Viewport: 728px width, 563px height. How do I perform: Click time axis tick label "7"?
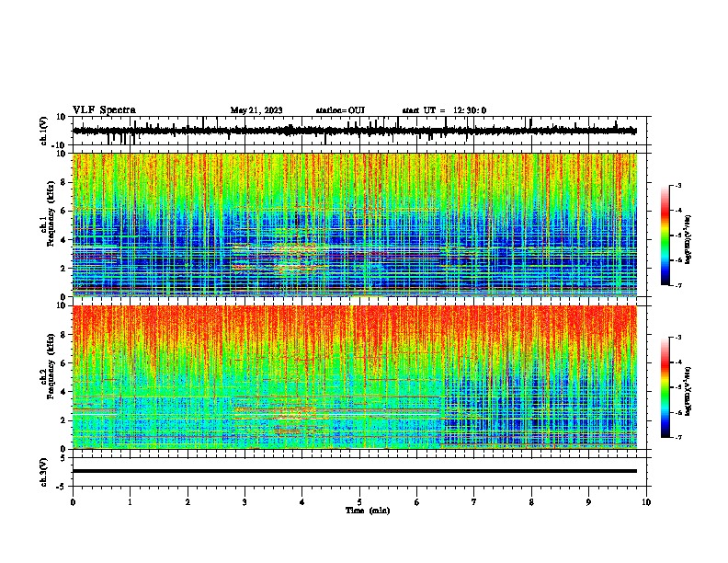pos(474,502)
